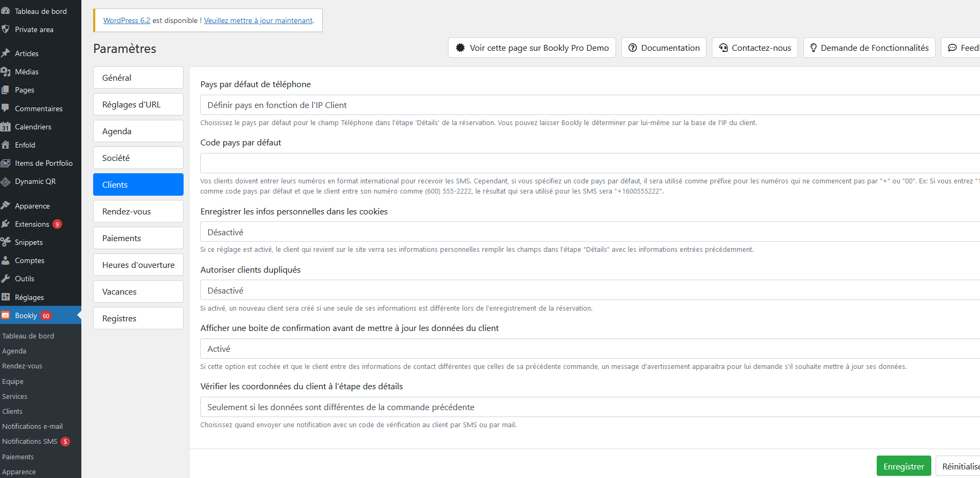The image size is (980, 478).
Task: Open Bookly submenu Equipe
Action: click(13, 381)
